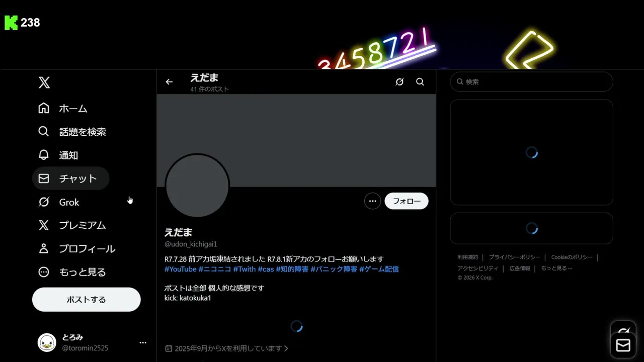
Task: Open the profile banner image
Action: 296,140
